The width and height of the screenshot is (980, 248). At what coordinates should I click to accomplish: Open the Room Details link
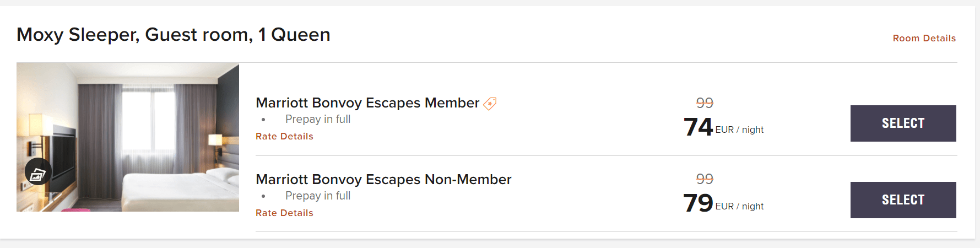(924, 38)
